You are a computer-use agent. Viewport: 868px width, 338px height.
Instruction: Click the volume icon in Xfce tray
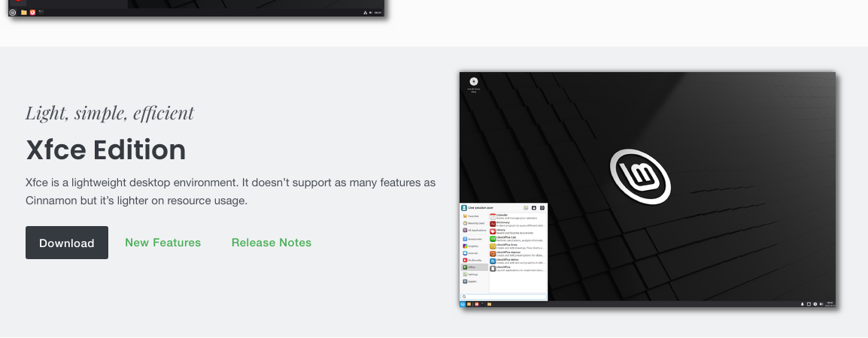(821, 304)
